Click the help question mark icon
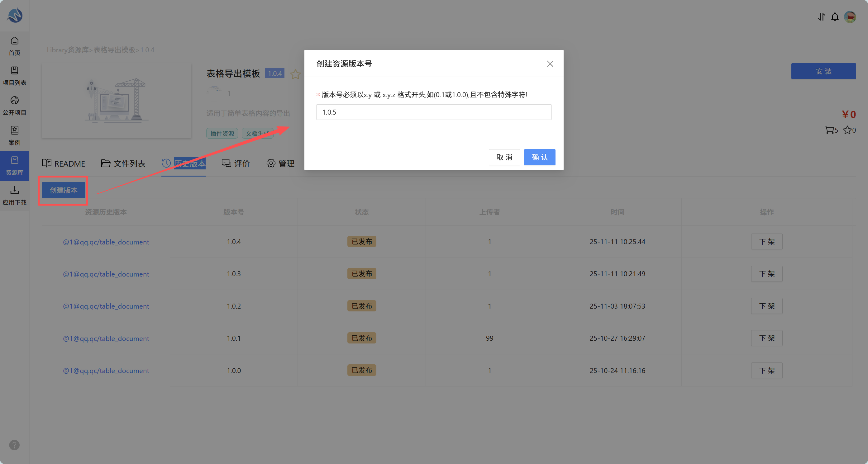The image size is (868, 464). tap(14, 445)
